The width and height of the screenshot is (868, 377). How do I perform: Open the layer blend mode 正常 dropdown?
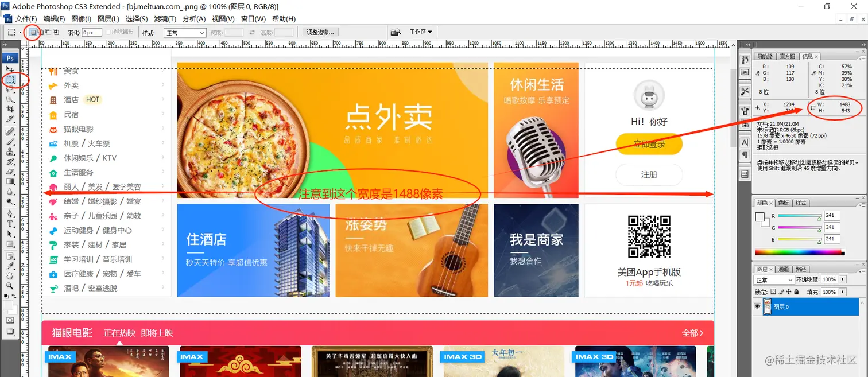click(773, 280)
